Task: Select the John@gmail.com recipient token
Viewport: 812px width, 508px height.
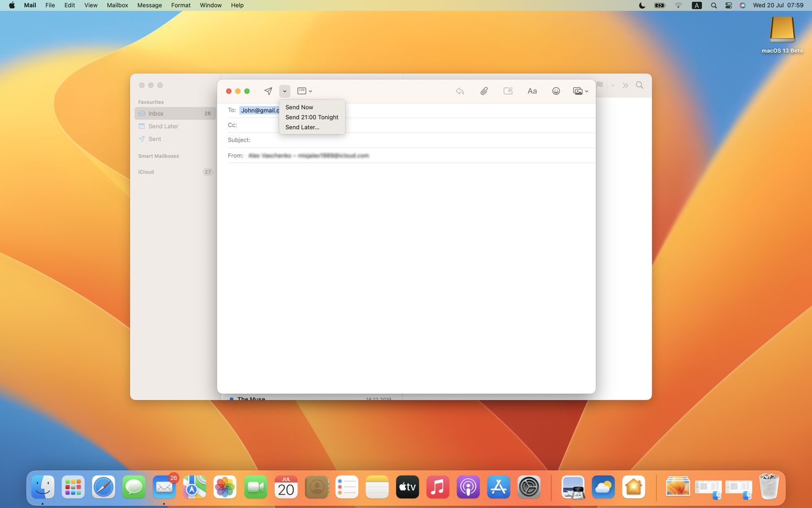Action: click(260, 110)
